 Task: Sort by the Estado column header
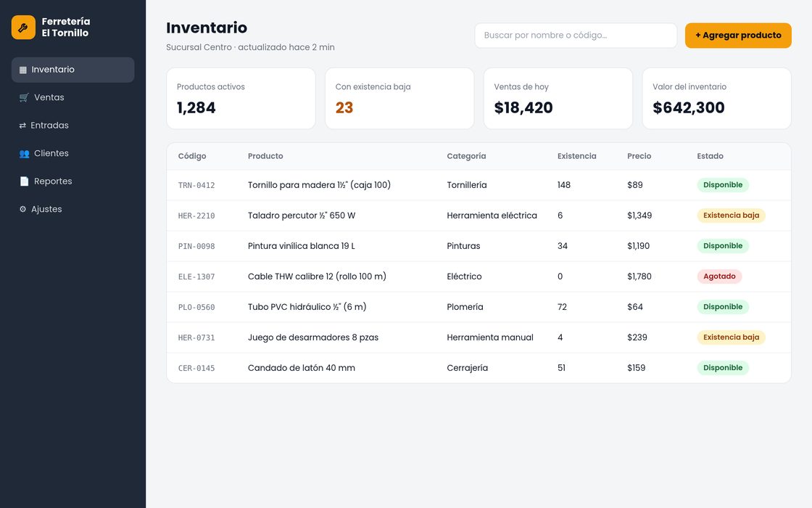pos(710,156)
